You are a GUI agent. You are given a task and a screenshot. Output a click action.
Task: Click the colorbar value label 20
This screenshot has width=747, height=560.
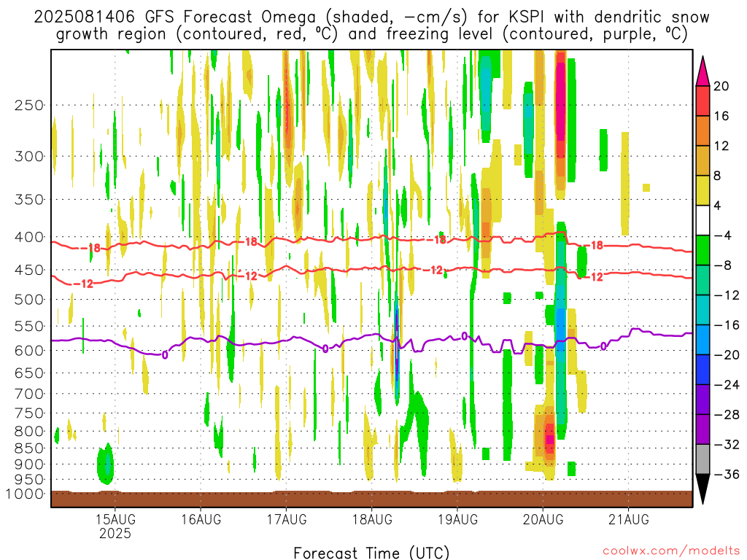(721, 86)
